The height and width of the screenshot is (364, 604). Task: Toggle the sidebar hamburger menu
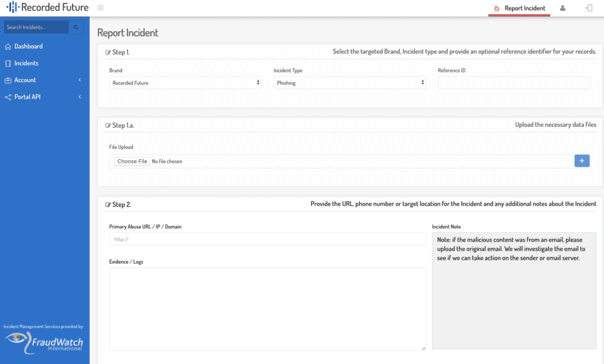point(100,8)
